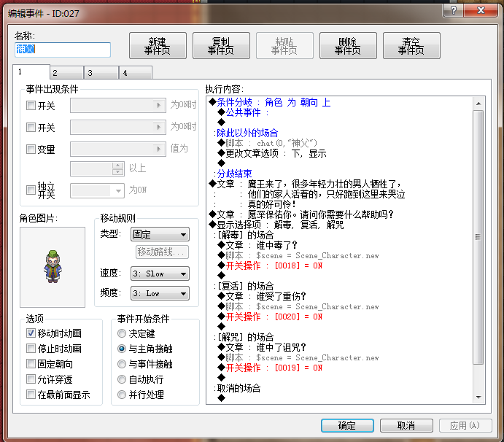Screen dimensions: 504x442
Task: Select the 与事件接触 trigger radio button
Action: [122, 364]
